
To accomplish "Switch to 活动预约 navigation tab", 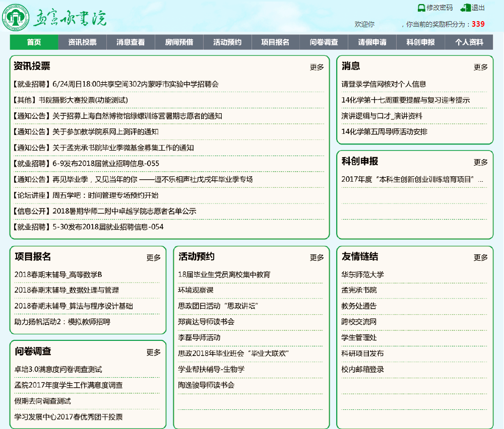I will coord(227,42).
